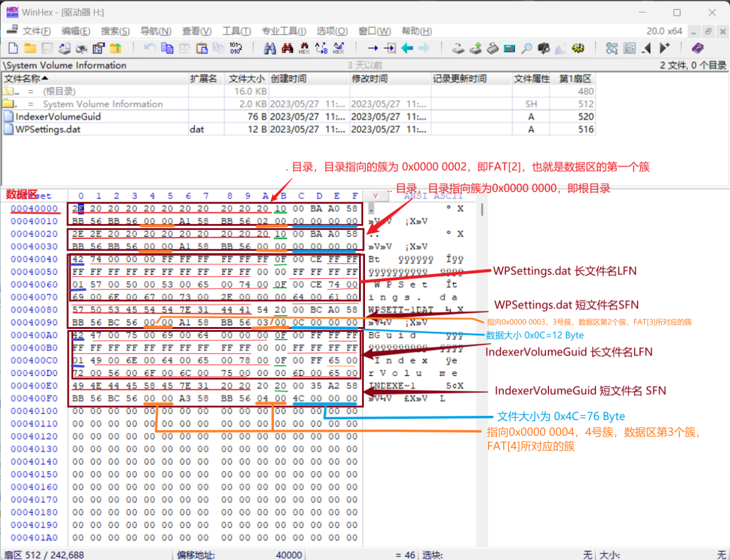Click the Paste clipboard toolbar icon
Image resolution: width=730 pixels, height=560 pixels.
202,48
